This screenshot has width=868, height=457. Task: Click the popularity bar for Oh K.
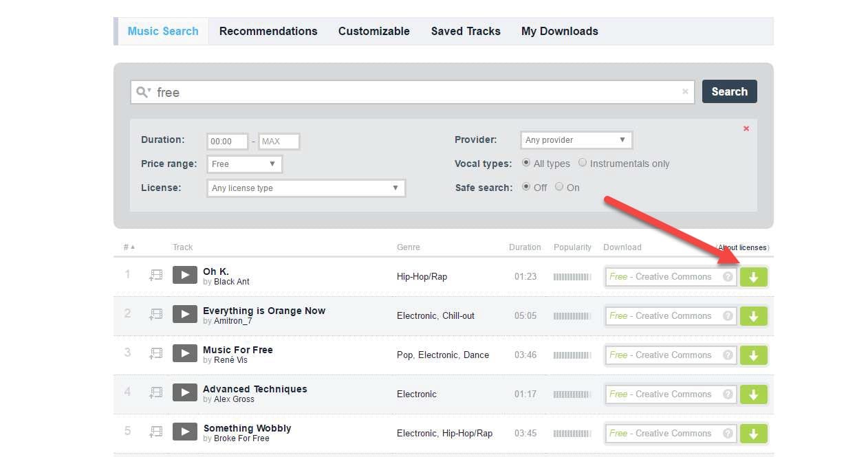(x=572, y=277)
